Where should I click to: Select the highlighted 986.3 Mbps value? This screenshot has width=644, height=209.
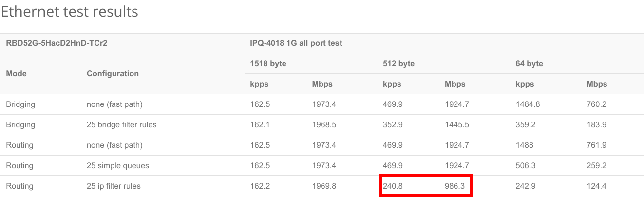click(455, 186)
